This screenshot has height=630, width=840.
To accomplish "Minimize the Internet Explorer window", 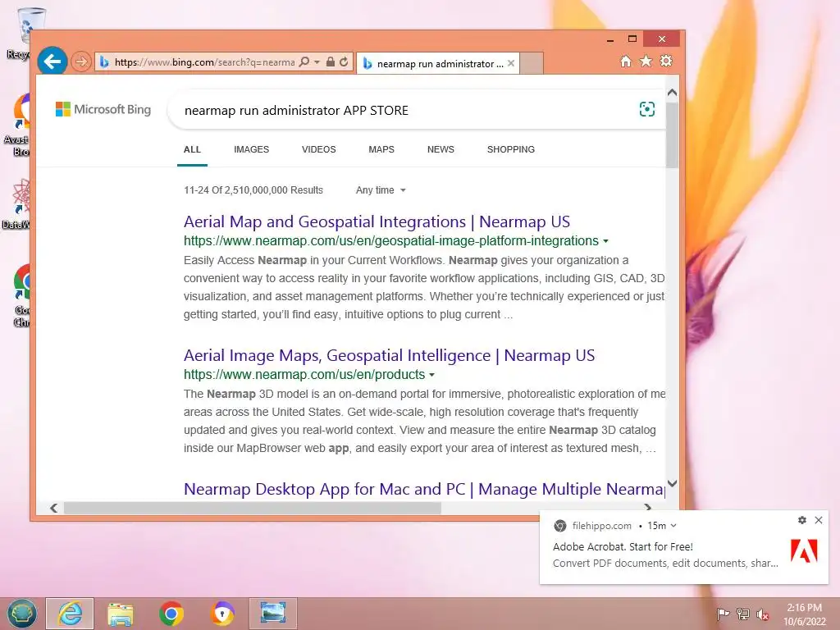I will click(x=610, y=39).
